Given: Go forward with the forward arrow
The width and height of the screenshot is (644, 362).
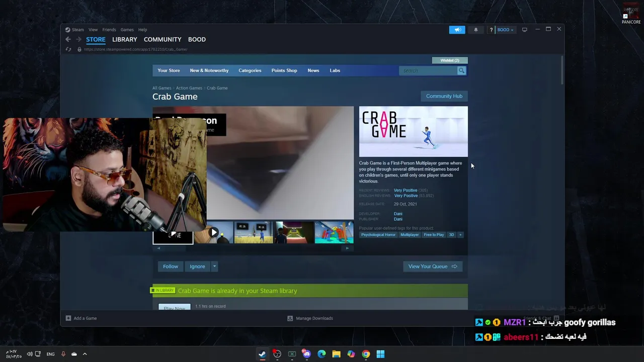Looking at the screenshot, I should (x=78, y=39).
